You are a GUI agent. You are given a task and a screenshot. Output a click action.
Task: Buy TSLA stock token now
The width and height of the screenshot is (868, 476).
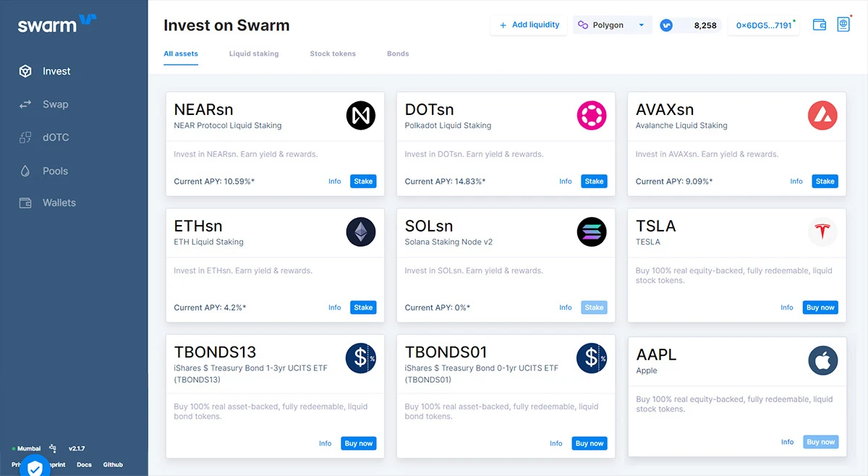(820, 307)
